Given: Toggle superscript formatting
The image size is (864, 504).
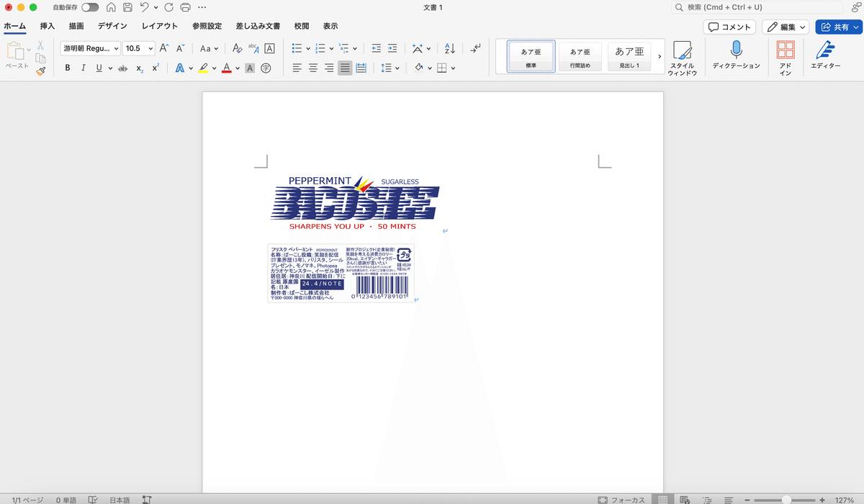Looking at the screenshot, I should [x=155, y=68].
